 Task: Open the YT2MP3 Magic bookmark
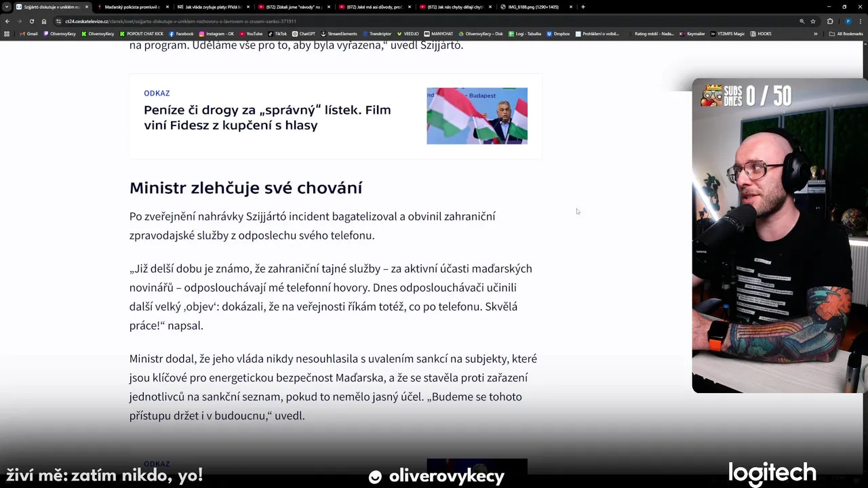pyautogui.click(x=728, y=33)
